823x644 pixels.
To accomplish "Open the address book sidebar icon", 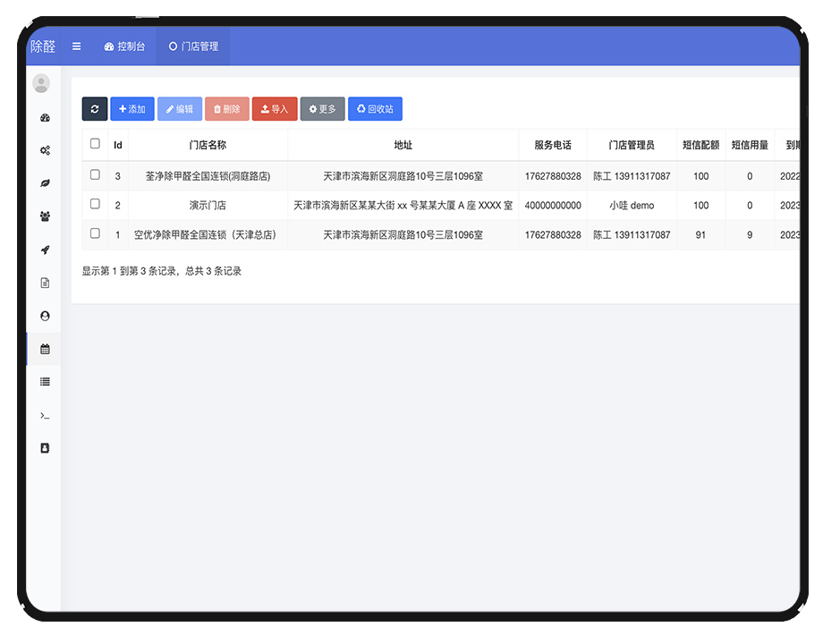I will click(45, 448).
